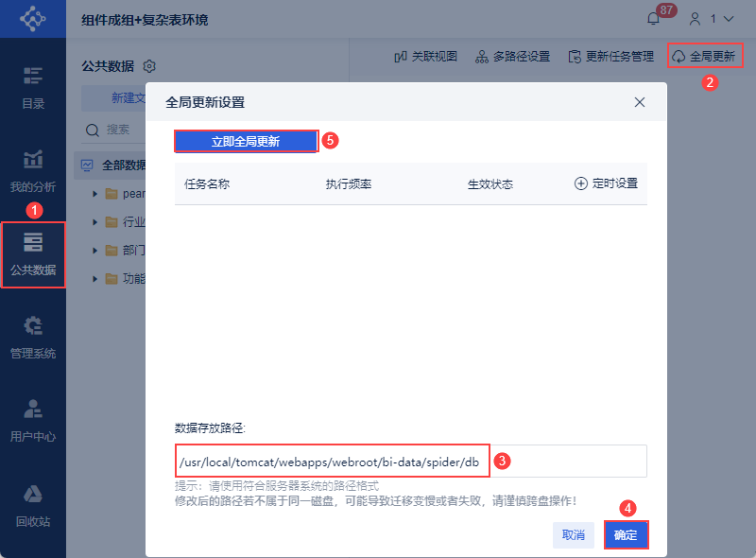
Task: Expand the 功能 folder arrow
Action: [x=95, y=278]
